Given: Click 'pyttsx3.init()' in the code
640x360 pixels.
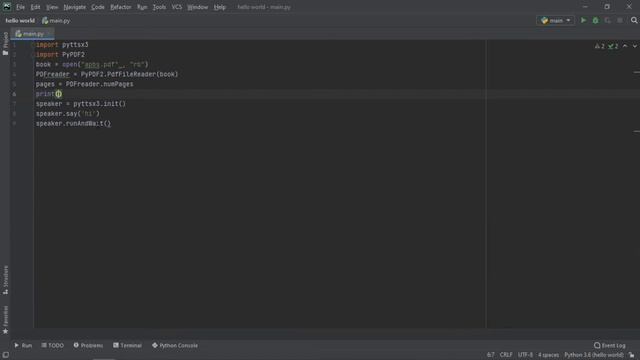Looking at the screenshot, I should pos(100,104).
